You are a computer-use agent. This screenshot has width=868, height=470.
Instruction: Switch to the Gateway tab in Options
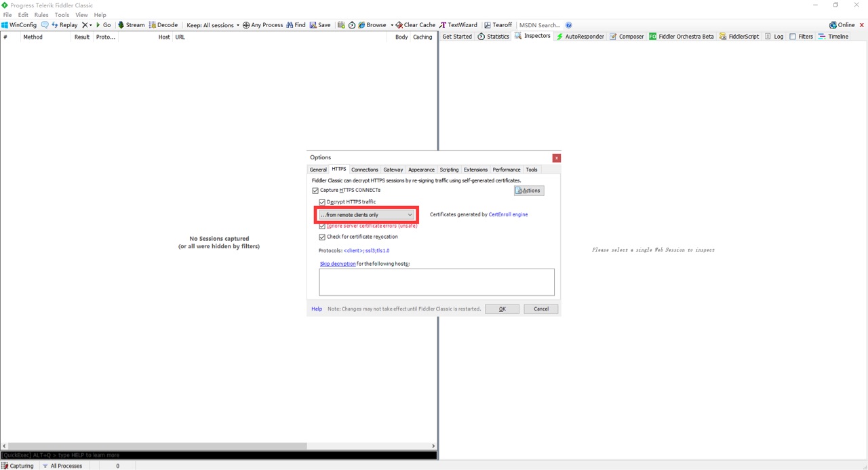point(393,170)
